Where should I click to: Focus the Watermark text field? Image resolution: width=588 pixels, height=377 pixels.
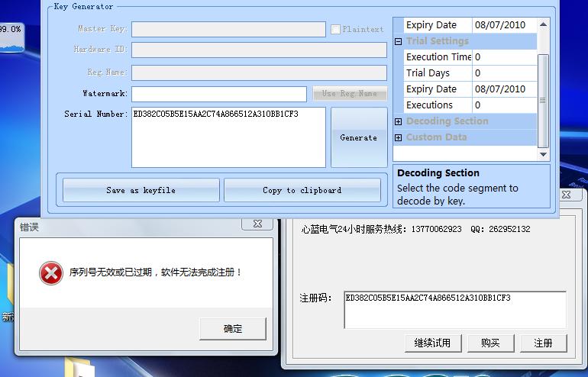pyautogui.click(x=218, y=94)
